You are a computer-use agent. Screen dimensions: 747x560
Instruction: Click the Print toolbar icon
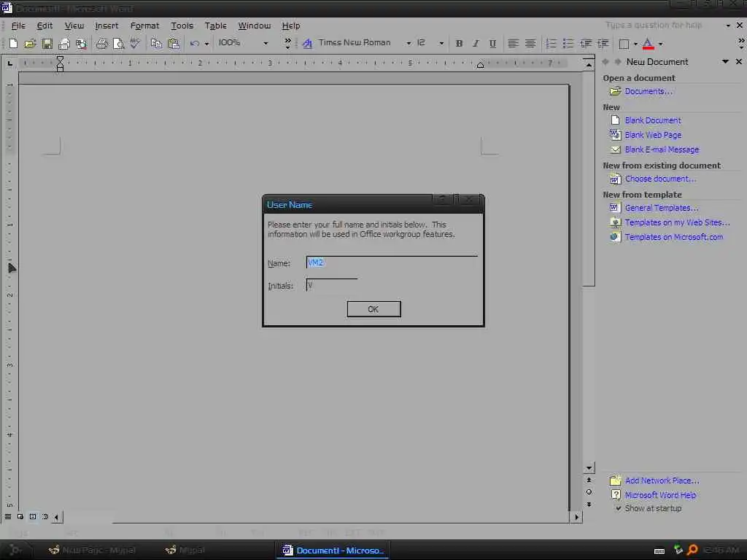pyautogui.click(x=102, y=44)
